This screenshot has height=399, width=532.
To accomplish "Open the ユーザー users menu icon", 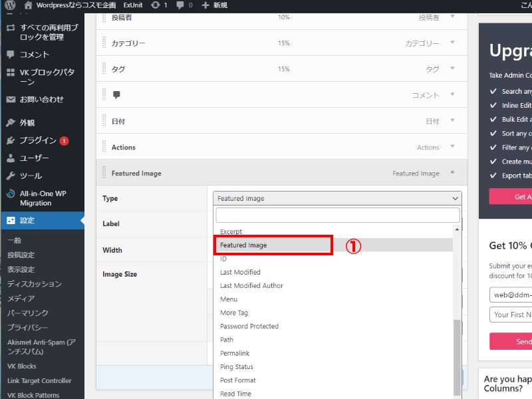I will [x=11, y=158].
